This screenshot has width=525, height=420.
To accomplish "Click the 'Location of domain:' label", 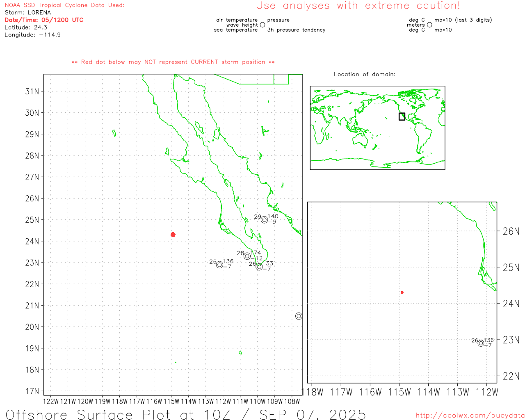I will point(365,74).
